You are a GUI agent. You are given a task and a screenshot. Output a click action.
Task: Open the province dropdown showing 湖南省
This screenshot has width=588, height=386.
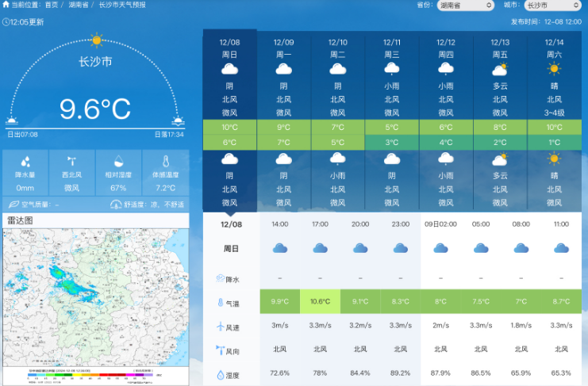(465, 6)
